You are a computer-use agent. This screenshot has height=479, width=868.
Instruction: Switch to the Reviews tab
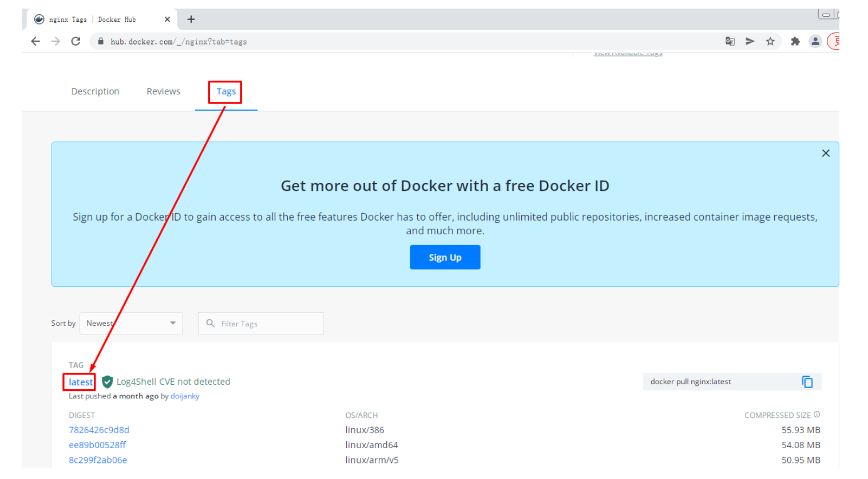tap(164, 91)
